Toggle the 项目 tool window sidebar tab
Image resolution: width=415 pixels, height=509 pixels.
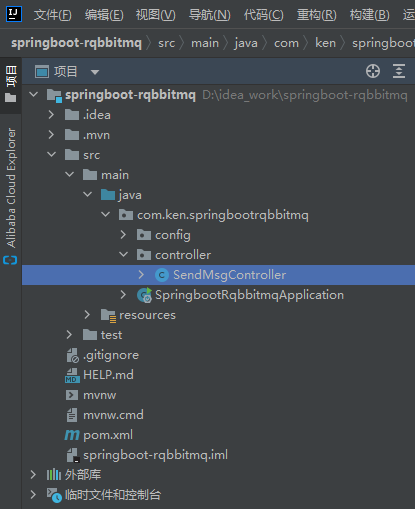click(x=11, y=84)
